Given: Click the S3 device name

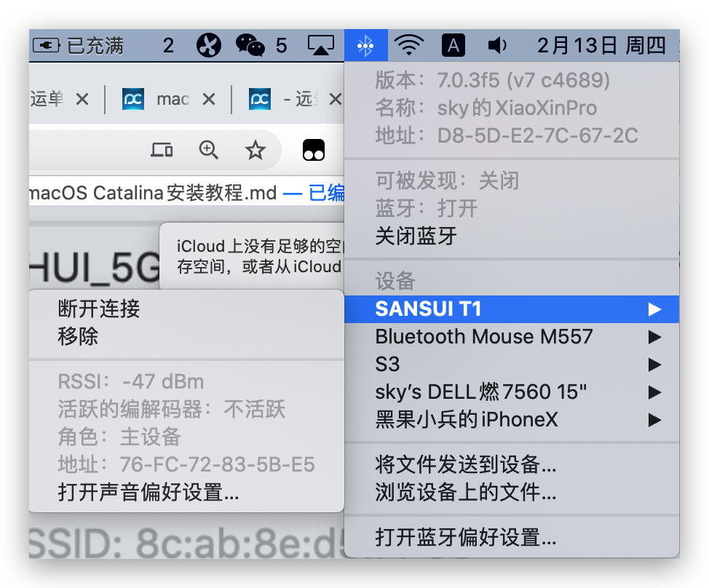Looking at the screenshot, I should pyautogui.click(x=387, y=365).
